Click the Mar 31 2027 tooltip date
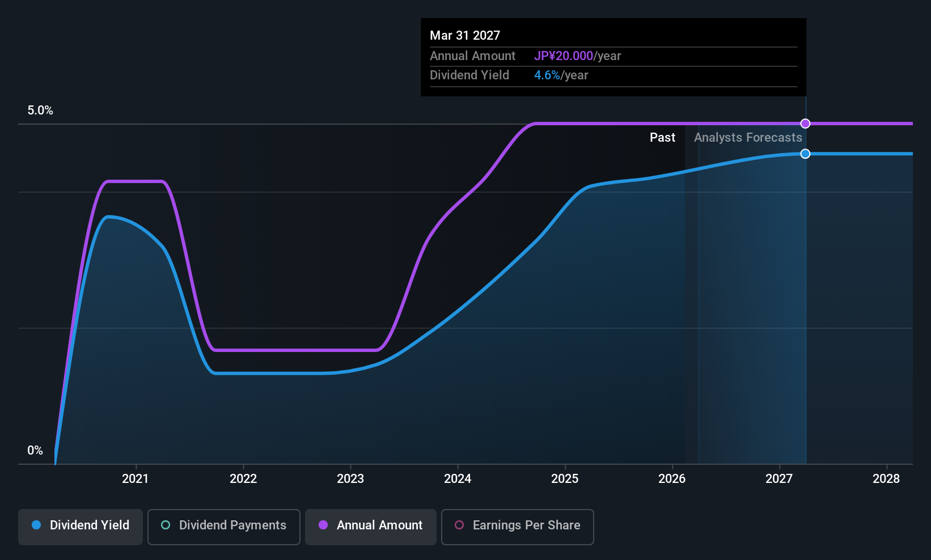 pos(465,36)
